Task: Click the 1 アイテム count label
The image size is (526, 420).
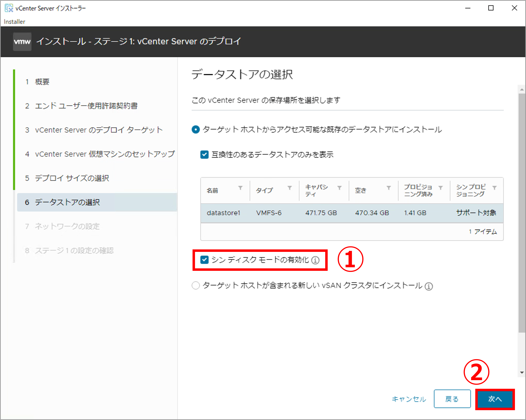Action: pyautogui.click(x=483, y=232)
